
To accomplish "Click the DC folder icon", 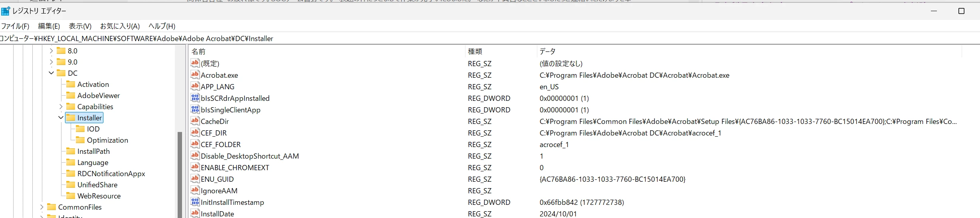I will (x=61, y=73).
